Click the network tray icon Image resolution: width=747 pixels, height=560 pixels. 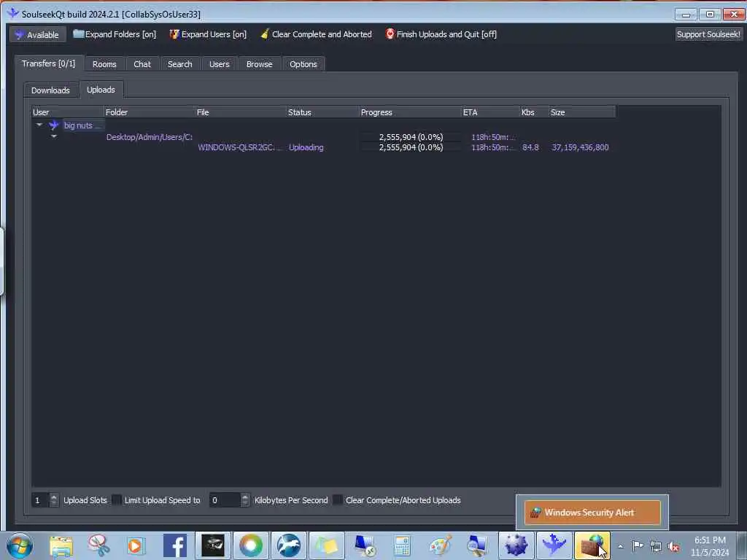tap(656, 546)
